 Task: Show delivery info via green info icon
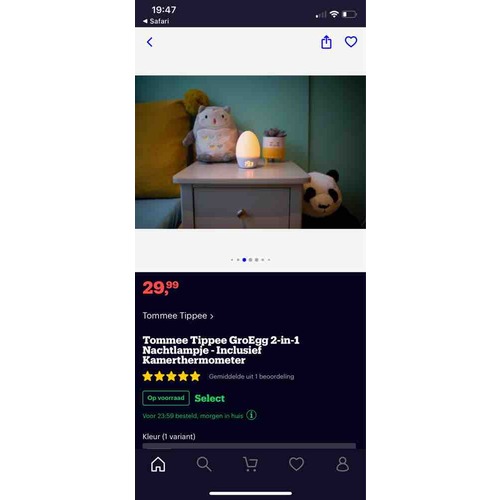tap(251, 415)
